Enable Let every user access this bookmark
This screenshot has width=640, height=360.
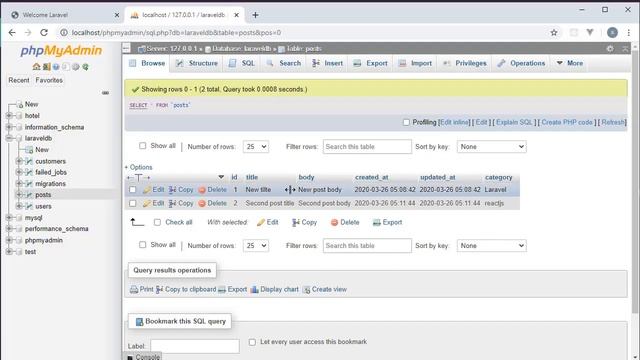point(252,342)
